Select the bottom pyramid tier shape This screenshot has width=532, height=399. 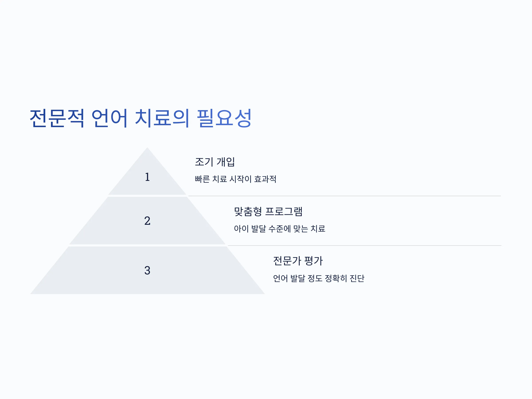pyautogui.click(x=147, y=270)
